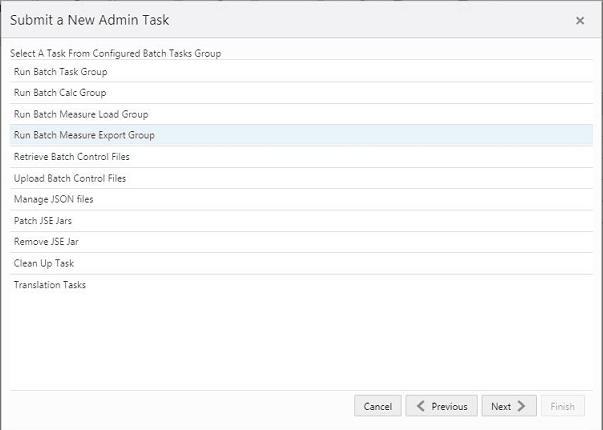
Task: Select Translation Tasks from the list
Action: click(50, 285)
